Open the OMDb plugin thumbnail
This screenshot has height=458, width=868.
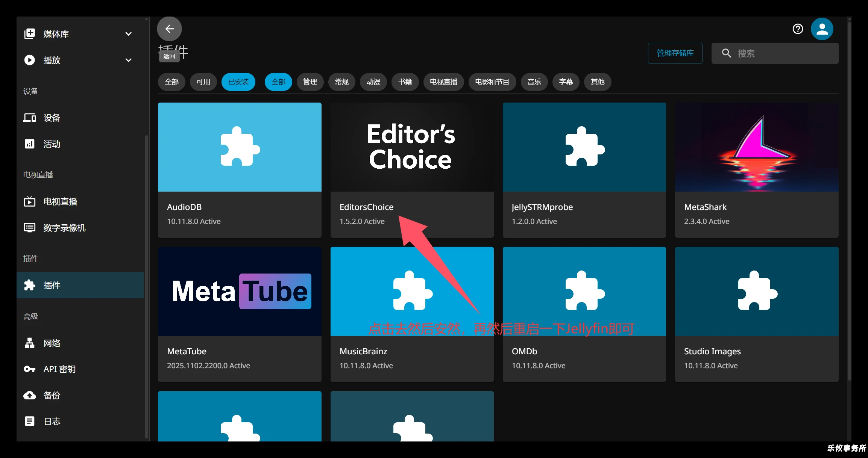point(584,291)
